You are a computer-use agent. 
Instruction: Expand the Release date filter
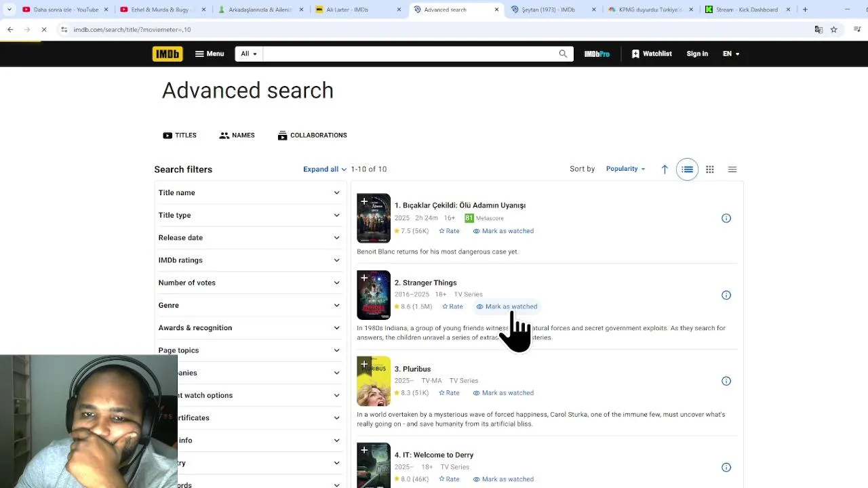(x=250, y=237)
